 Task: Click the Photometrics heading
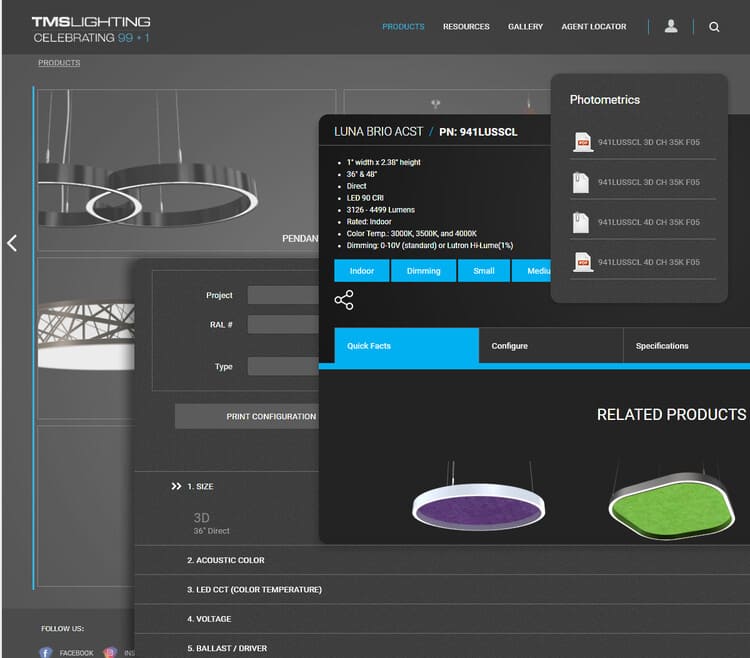pyautogui.click(x=605, y=99)
